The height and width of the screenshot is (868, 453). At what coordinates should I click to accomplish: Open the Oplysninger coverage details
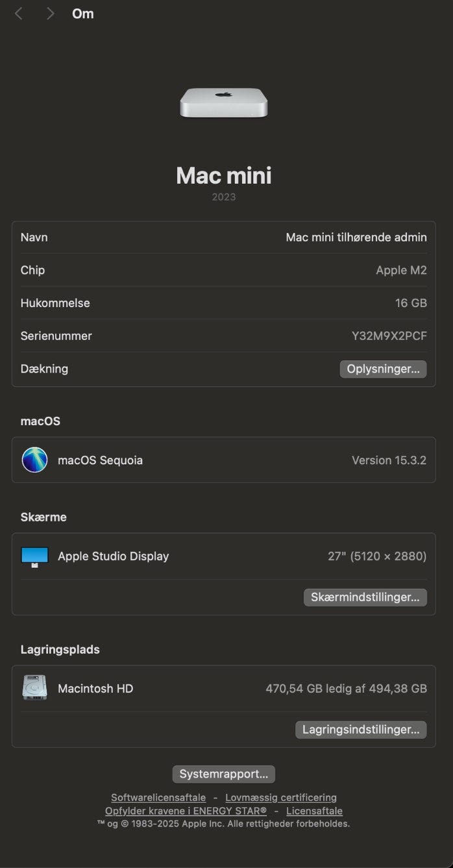pos(383,369)
